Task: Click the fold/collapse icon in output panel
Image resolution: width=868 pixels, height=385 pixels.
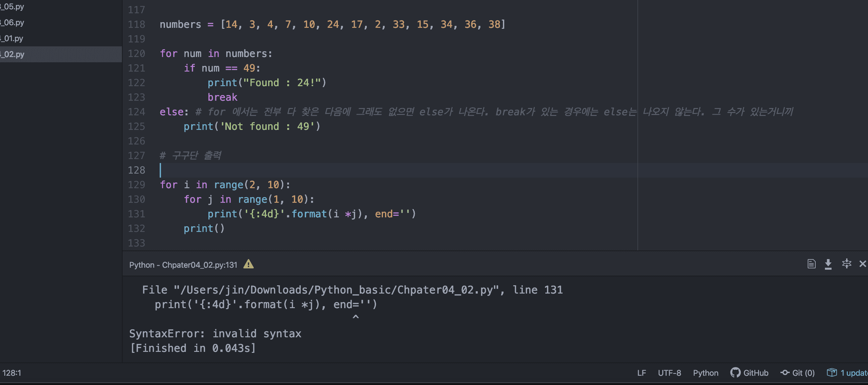Action: (x=846, y=264)
